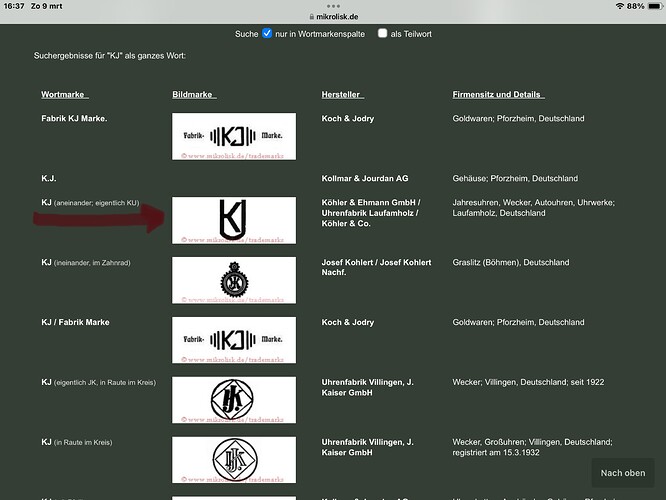Open the 'KJ / Fabrik Marke' trademark image
Screen dimensions: 666x500
(234, 340)
